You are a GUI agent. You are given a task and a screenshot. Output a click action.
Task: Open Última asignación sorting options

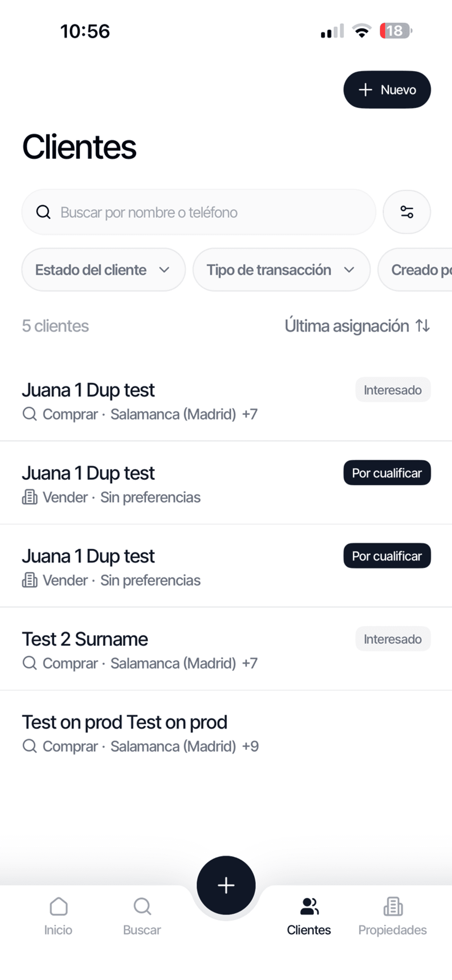(x=347, y=326)
